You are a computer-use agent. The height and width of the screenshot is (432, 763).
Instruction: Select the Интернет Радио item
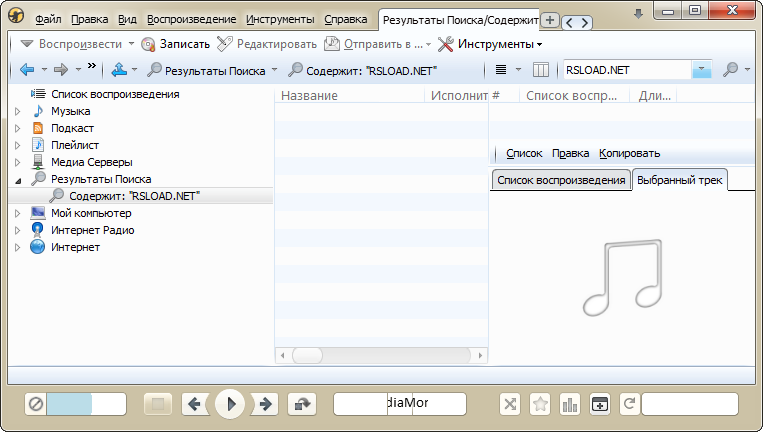pos(92,230)
